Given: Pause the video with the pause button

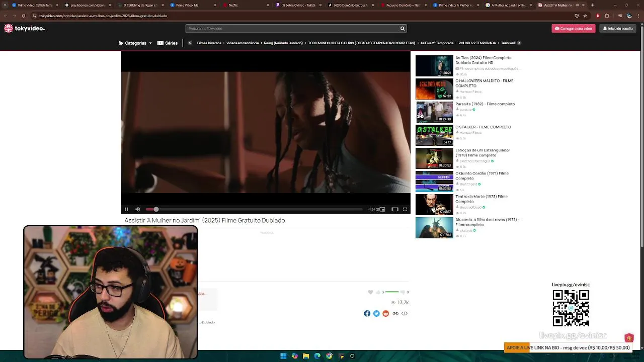Looking at the screenshot, I should coord(126,209).
